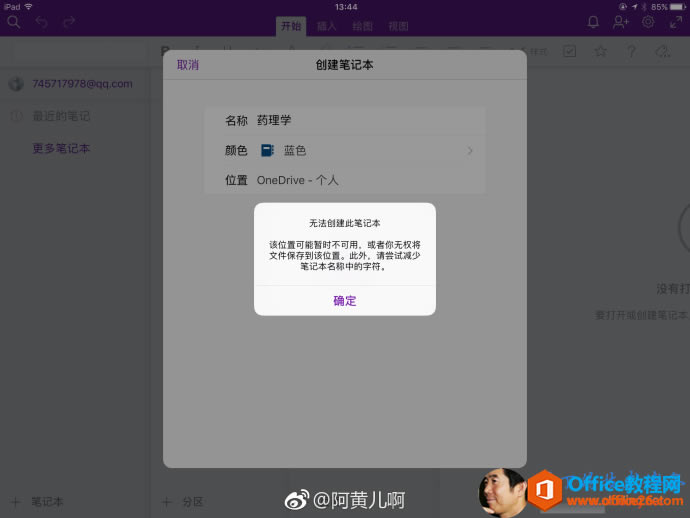This screenshot has height=518, width=690.
Task: Add a new notebook with + 笔记本
Action: click(x=38, y=501)
